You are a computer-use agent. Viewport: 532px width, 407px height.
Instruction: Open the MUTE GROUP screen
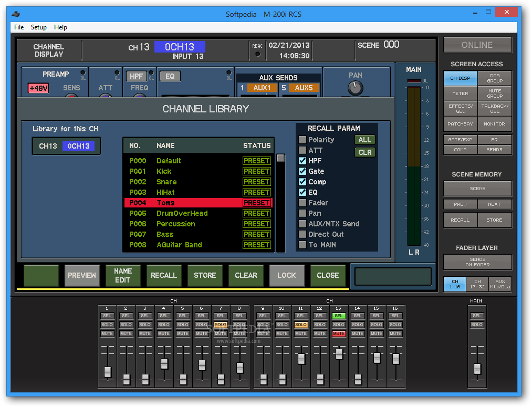[495, 93]
